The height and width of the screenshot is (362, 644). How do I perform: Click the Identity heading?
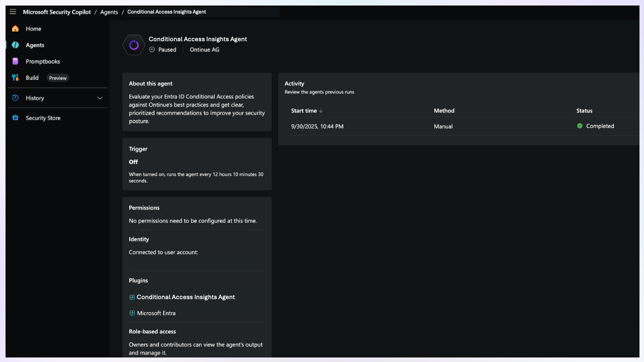pos(139,239)
